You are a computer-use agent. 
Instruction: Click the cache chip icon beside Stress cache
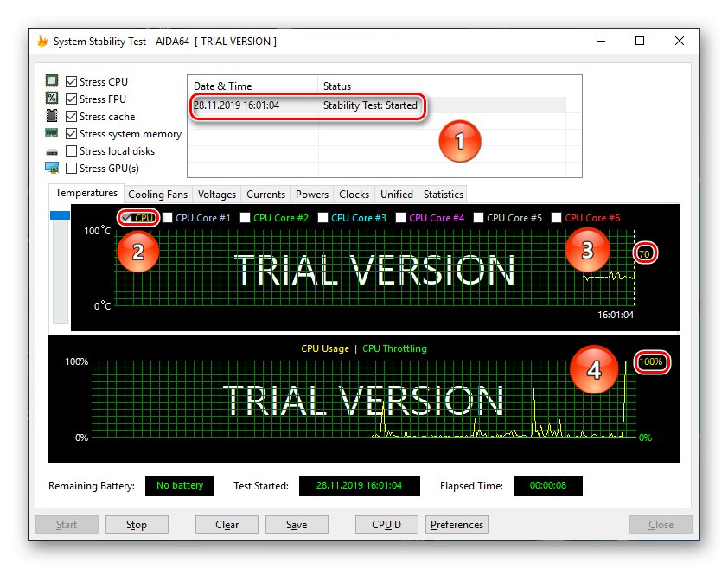(x=52, y=115)
